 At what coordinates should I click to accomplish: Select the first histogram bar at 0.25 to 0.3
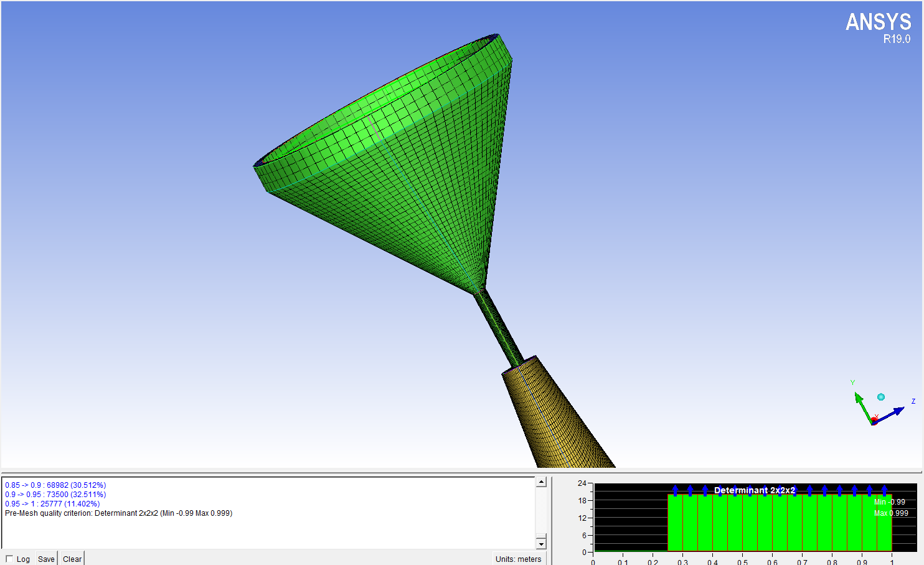675,523
